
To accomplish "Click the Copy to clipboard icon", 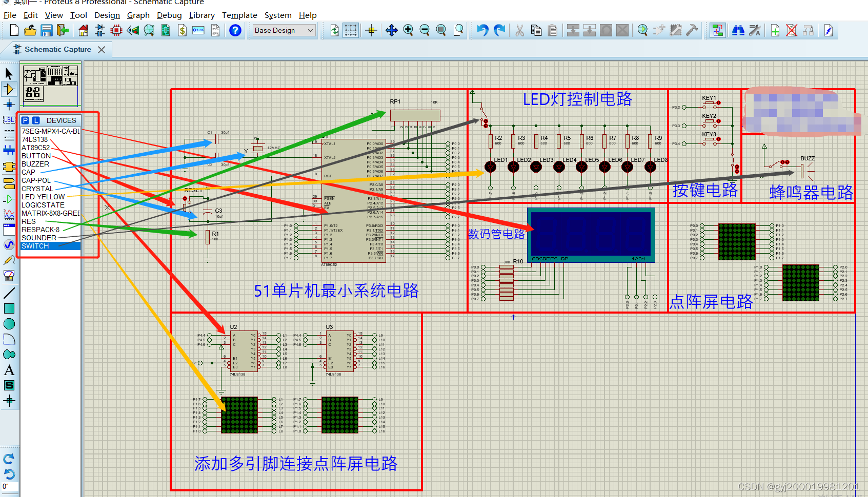I will (x=536, y=30).
